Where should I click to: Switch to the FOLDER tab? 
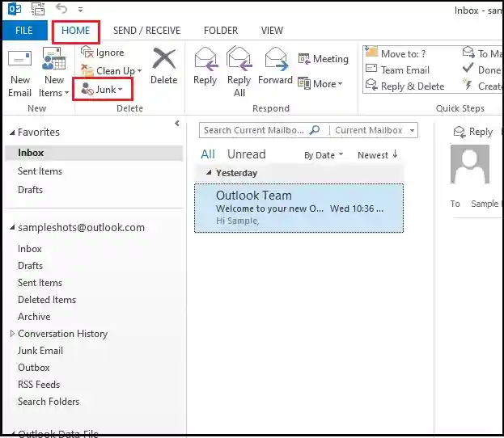221,31
